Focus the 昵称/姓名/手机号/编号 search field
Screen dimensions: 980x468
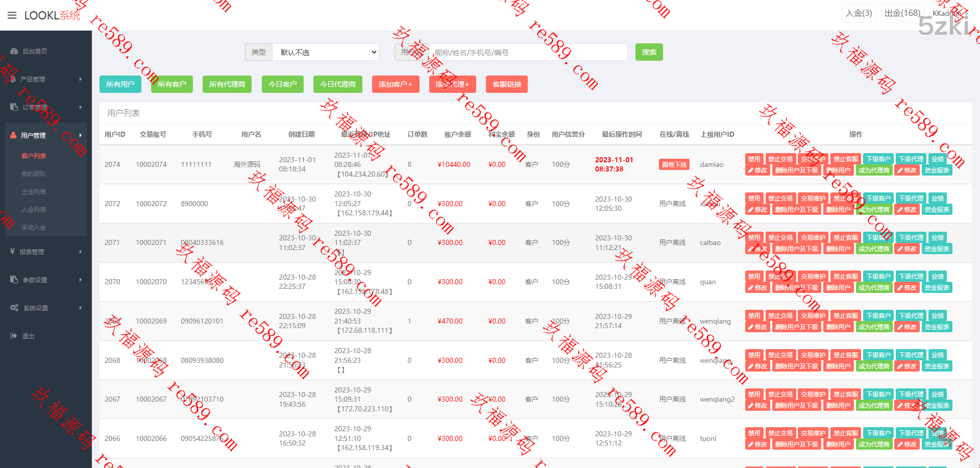click(528, 52)
